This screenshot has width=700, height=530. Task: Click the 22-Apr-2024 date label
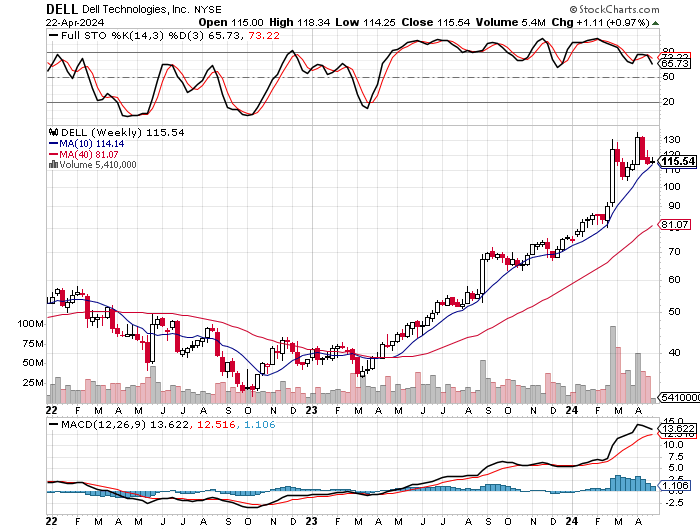tap(75, 22)
